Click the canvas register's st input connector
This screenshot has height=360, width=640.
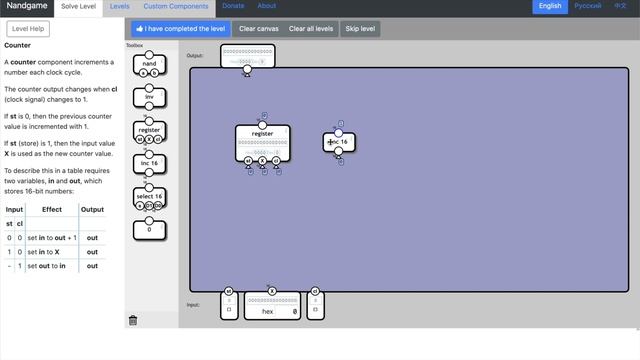click(248, 161)
